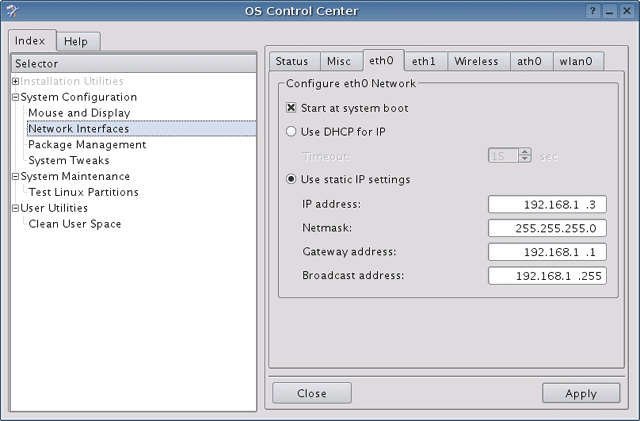Switch to the Wireless tab
Screen dimensions: 640x421
tap(479, 61)
